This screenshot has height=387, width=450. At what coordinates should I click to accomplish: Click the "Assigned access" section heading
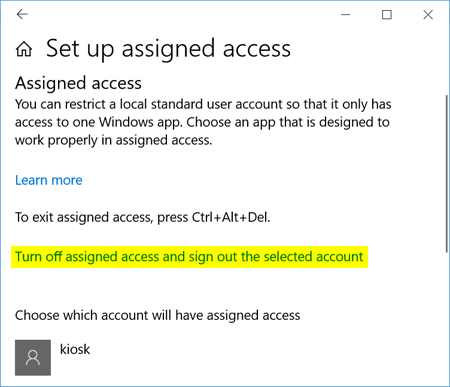(78, 83)
